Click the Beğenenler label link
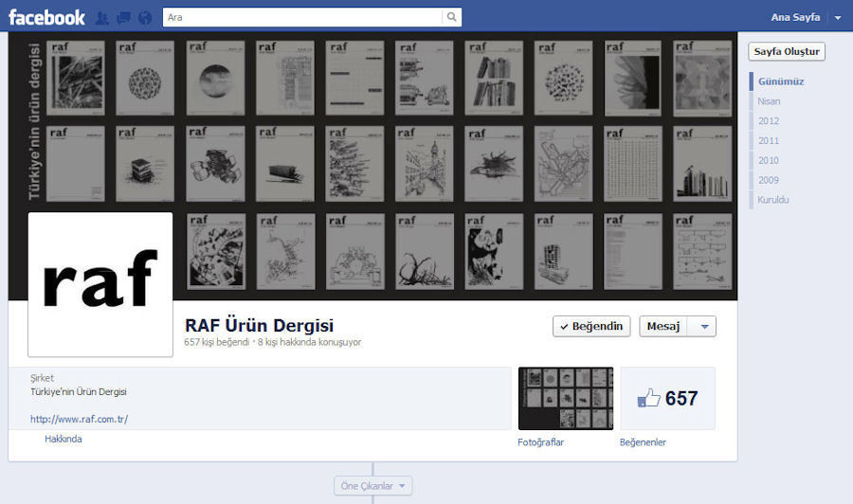 pyautogui.click(x=643, y=442)
